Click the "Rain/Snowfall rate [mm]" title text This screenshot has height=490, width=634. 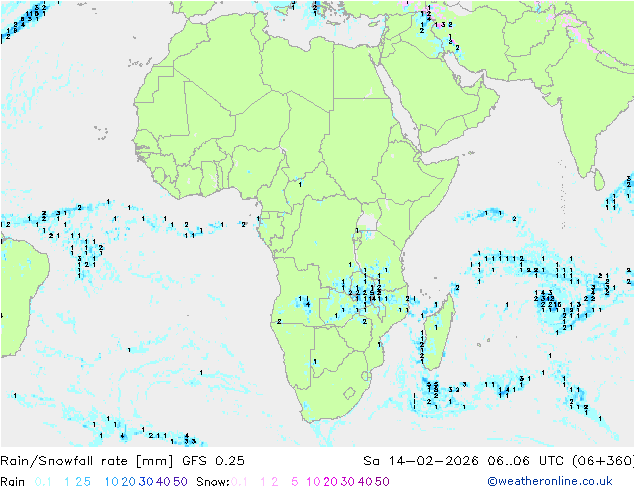[87, 461]
